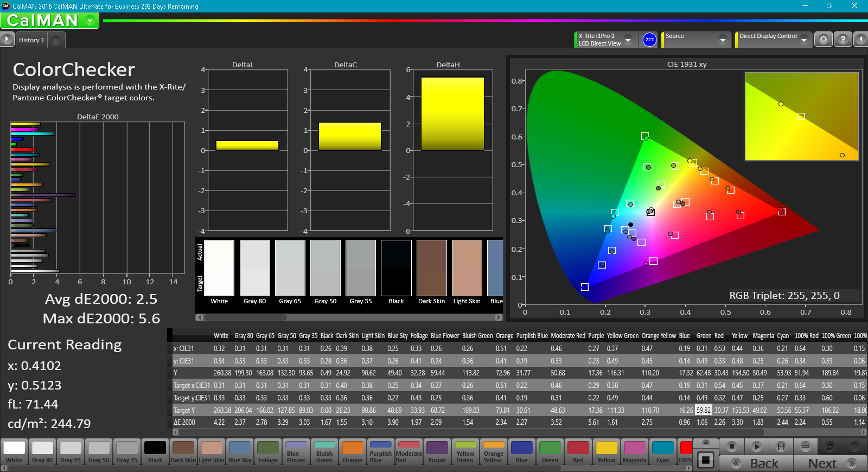Collapse the side panel with left arrow

click(x=860, y=40)
